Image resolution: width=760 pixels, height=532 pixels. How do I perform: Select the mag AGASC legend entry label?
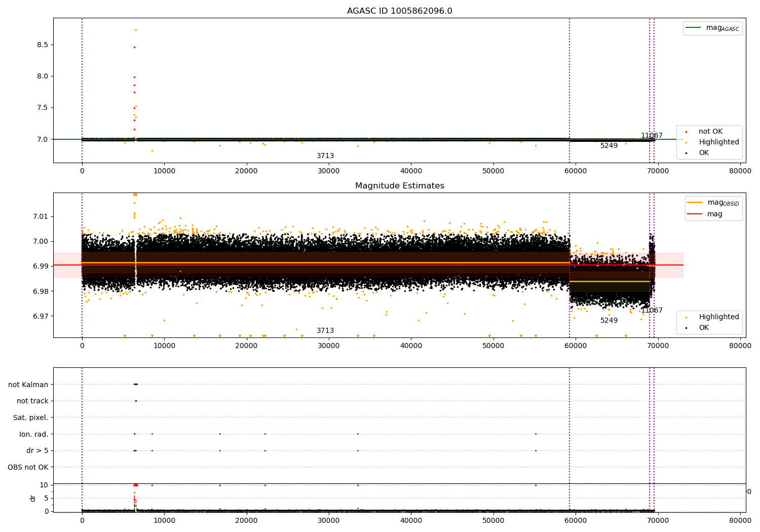coord(723,28)
